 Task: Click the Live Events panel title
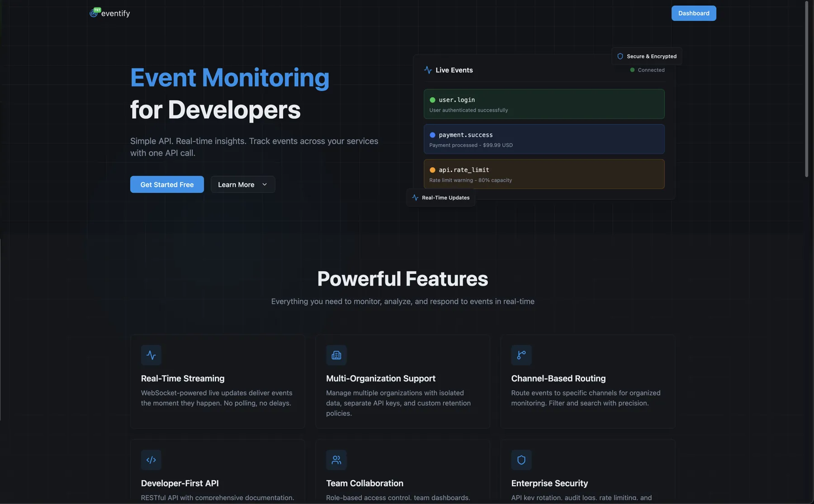(454, 70)
